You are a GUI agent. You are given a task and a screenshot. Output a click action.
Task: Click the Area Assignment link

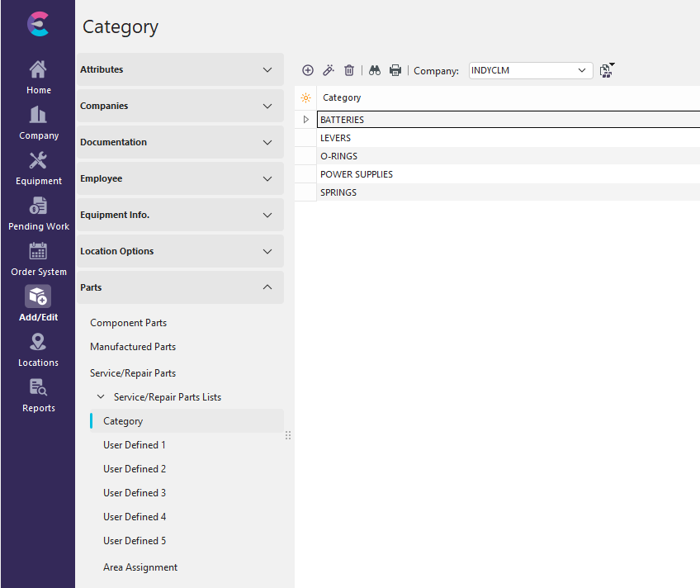click(x=140, y=567)
